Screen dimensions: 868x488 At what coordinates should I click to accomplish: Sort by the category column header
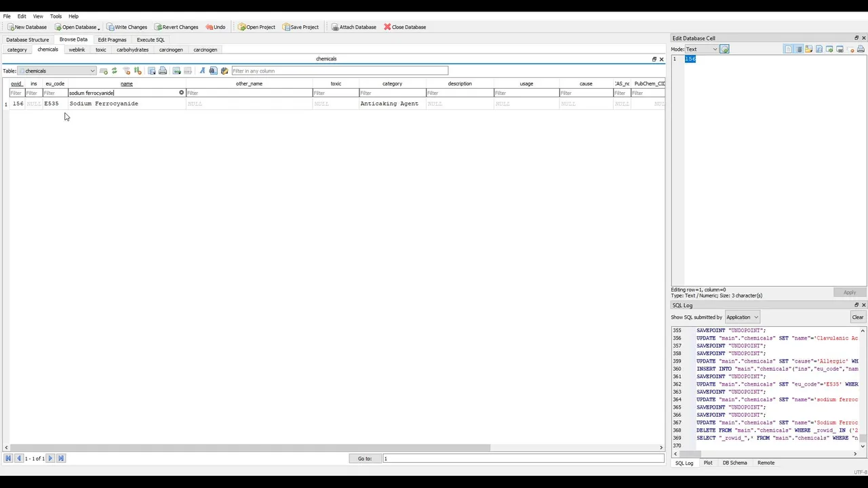392,84
